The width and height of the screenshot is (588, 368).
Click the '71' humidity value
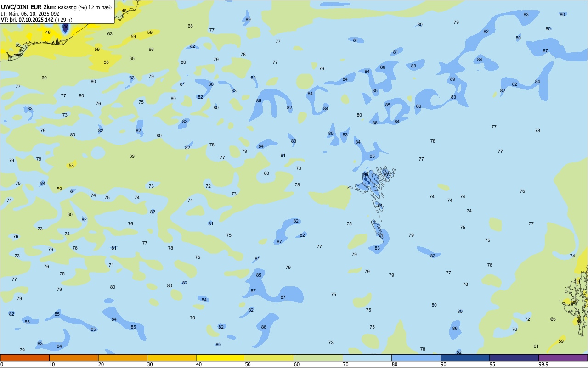click(111, 265)
